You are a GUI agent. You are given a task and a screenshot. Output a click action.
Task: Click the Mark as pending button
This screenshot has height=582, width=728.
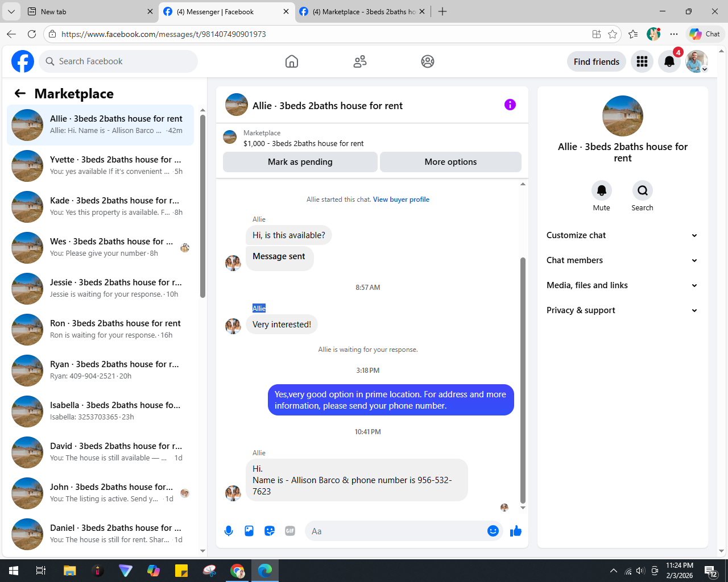point(300,162)
